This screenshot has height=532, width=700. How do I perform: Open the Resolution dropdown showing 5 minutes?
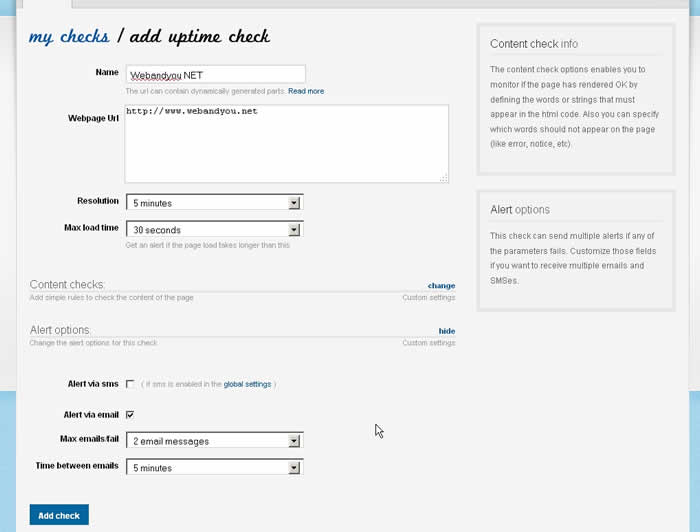pyautogui.click(x=214, y=203)
